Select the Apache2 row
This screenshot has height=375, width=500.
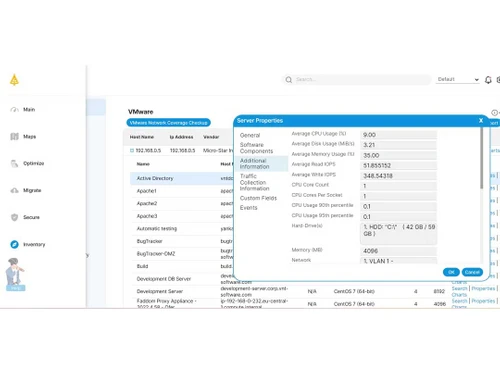[182, 203]
